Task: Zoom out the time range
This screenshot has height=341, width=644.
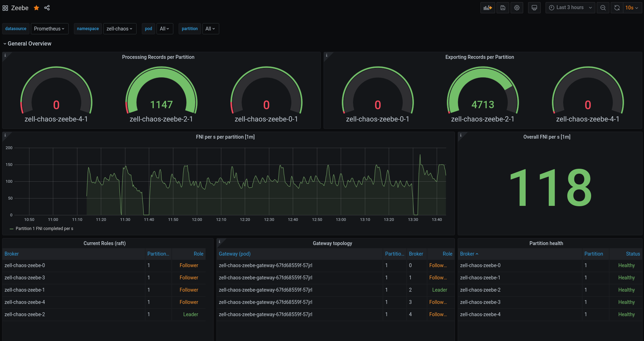Action: 603,8
